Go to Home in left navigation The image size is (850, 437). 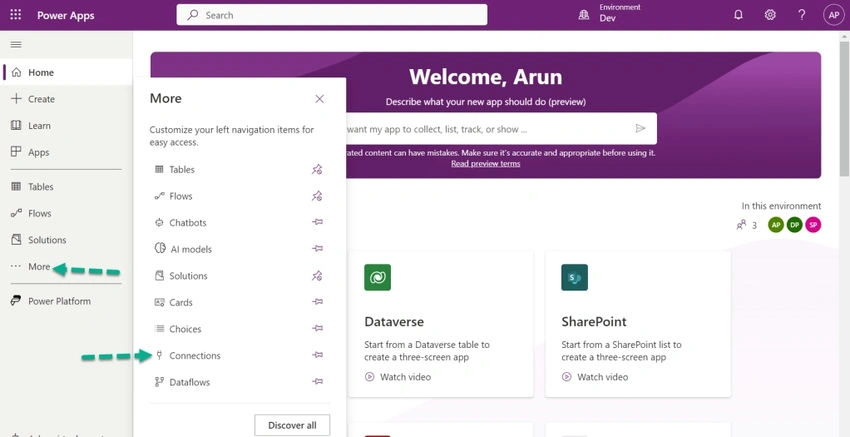(66, 72)
